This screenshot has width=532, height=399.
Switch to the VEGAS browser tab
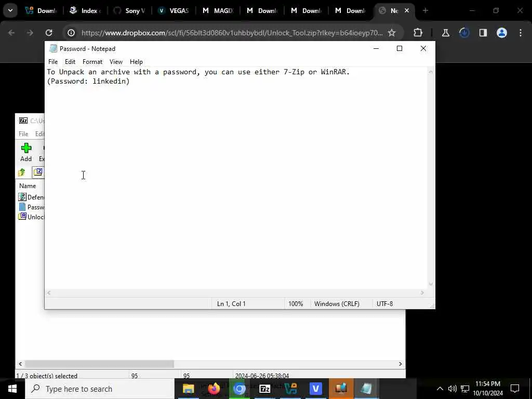(x=174, y=10)
